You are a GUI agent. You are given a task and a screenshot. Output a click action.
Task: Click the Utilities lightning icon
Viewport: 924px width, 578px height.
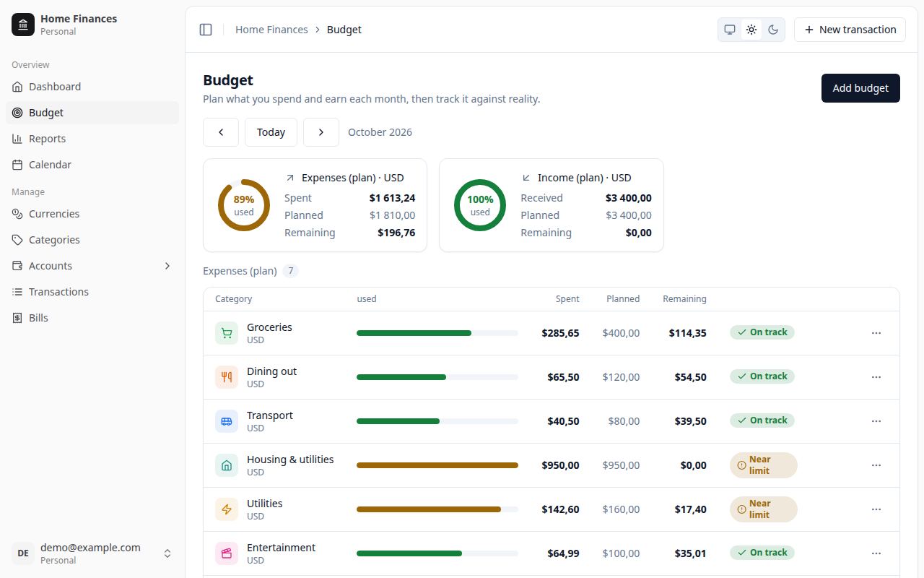tap(227, 509)
